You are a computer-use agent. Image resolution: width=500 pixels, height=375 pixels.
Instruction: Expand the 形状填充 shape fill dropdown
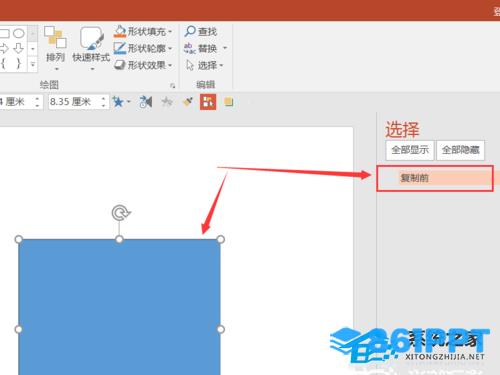coord(170,32)
